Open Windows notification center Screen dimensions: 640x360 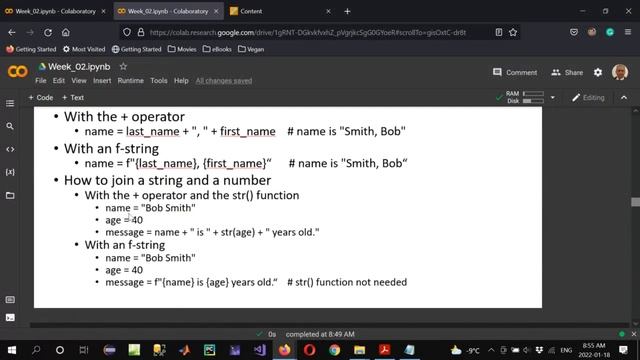(x=623, y=350)
